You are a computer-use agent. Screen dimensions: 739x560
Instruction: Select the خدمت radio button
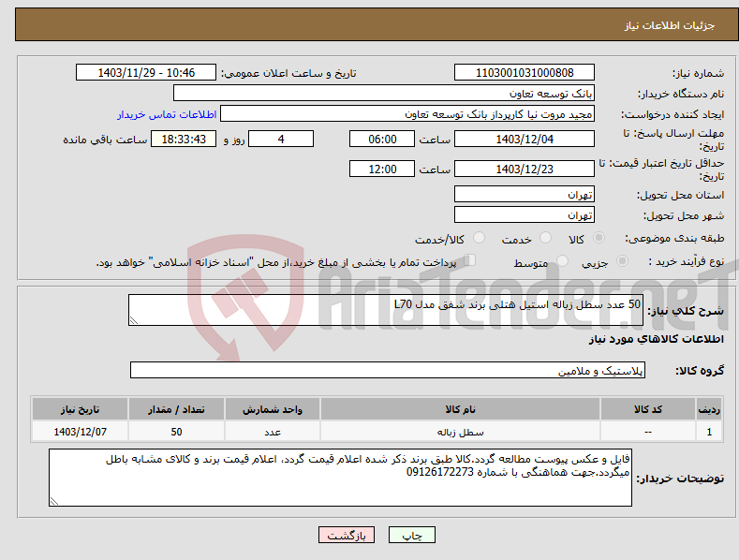pos(545,238)
